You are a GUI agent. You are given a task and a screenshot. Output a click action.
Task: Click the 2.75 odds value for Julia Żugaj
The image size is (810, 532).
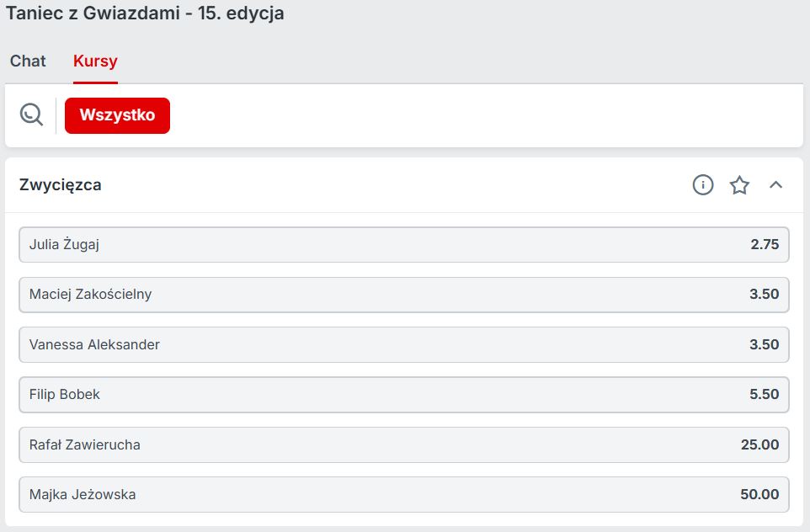(765, 244)
